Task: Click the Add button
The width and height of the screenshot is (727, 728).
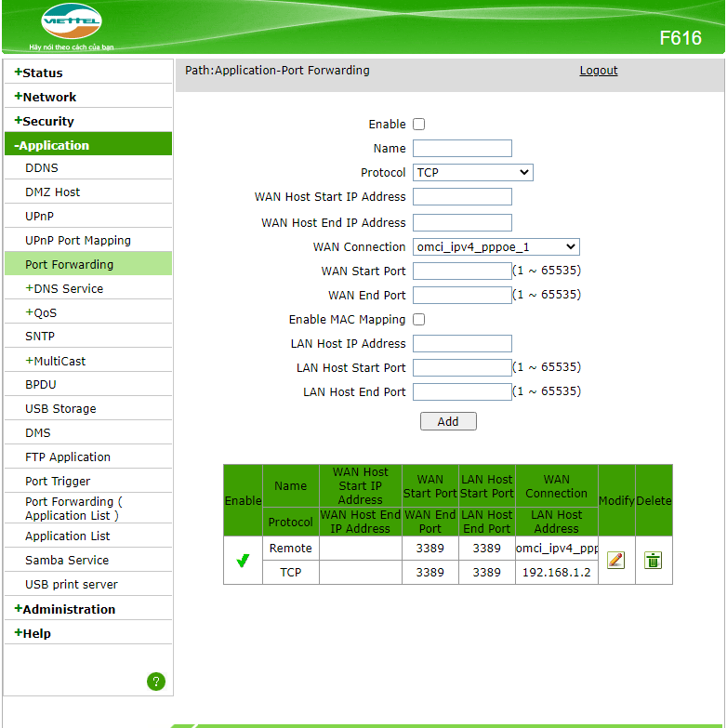Action: point(448,421)
